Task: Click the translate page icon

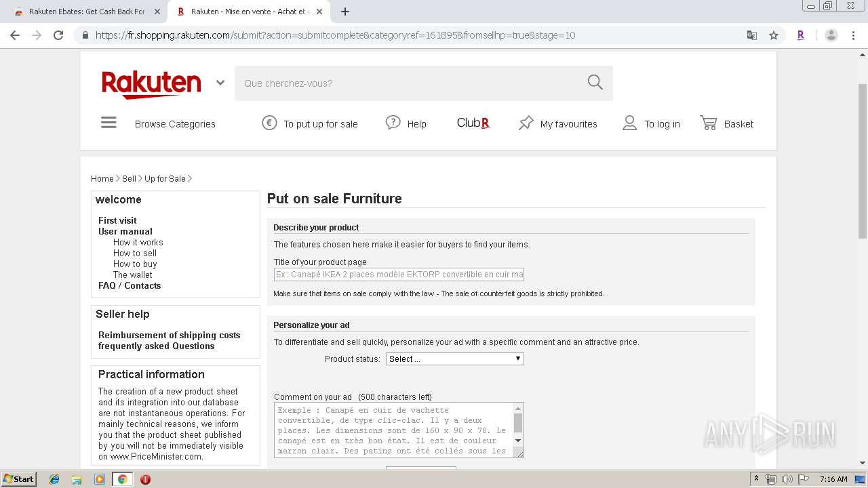Action: pyautogui.click(x=752, y=35)
